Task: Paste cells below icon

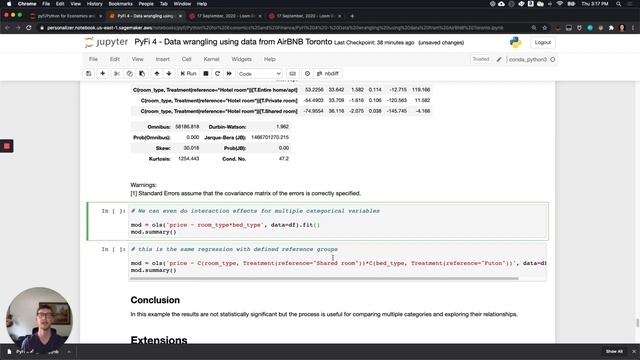Action: coord(142,73)
